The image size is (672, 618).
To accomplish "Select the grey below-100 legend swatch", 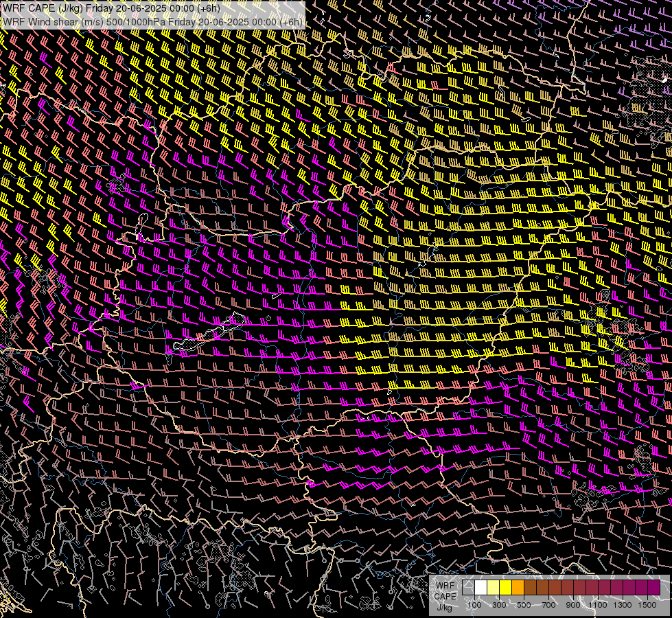I will point(468,587).
